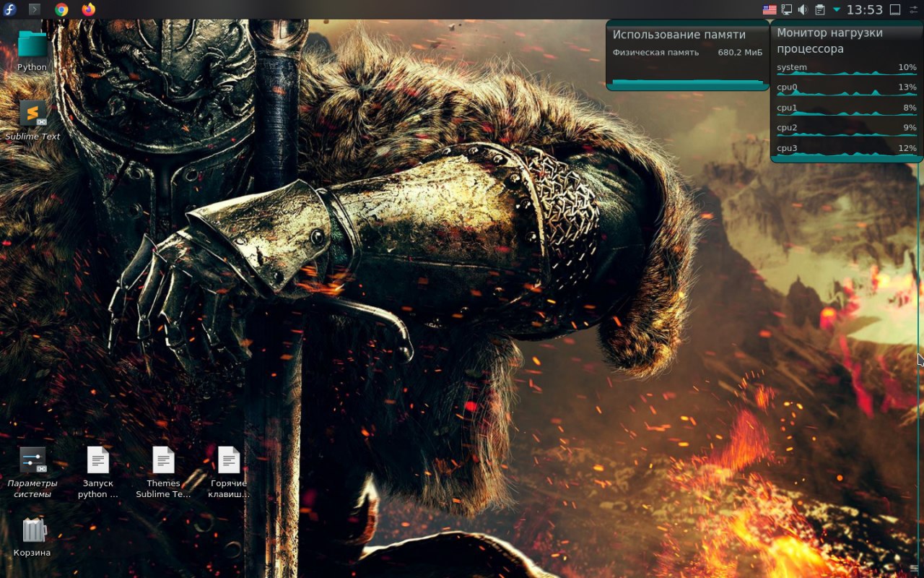924x578 pixels.
Task: Launch Firefox from the panel
Action: pyautogui.click(x=88, y=9)
